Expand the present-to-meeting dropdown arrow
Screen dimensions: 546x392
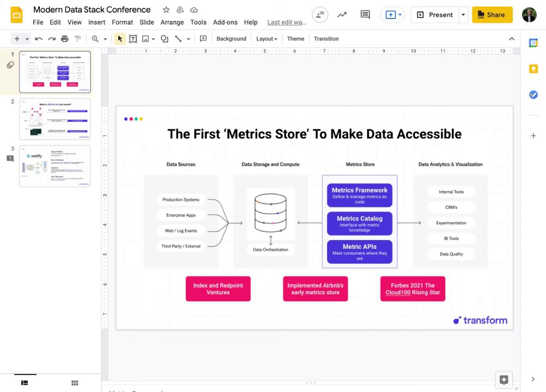coord(400,15)
